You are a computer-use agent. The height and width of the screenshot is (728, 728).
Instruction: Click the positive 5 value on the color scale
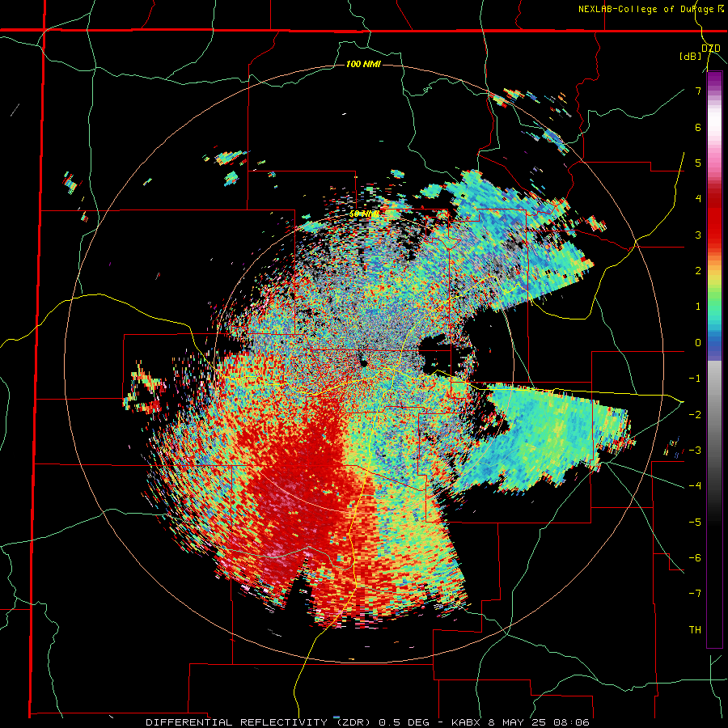698,163
